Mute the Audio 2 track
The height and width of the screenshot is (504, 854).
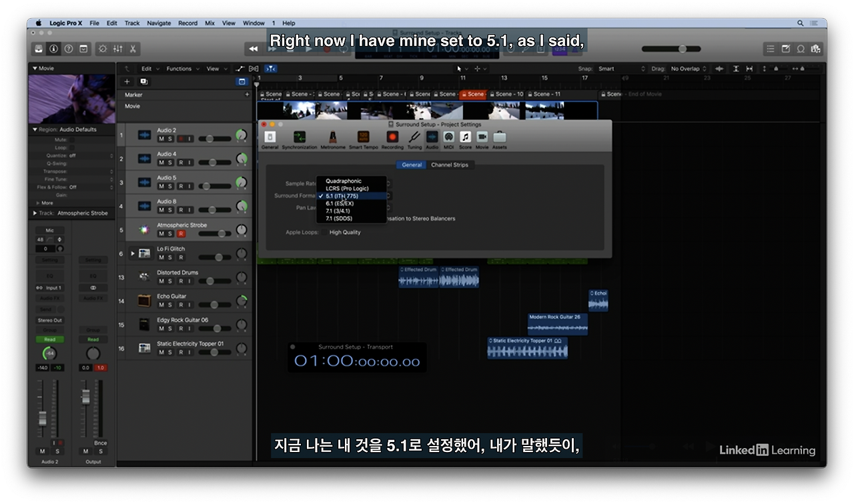click(x=161, y=139)
